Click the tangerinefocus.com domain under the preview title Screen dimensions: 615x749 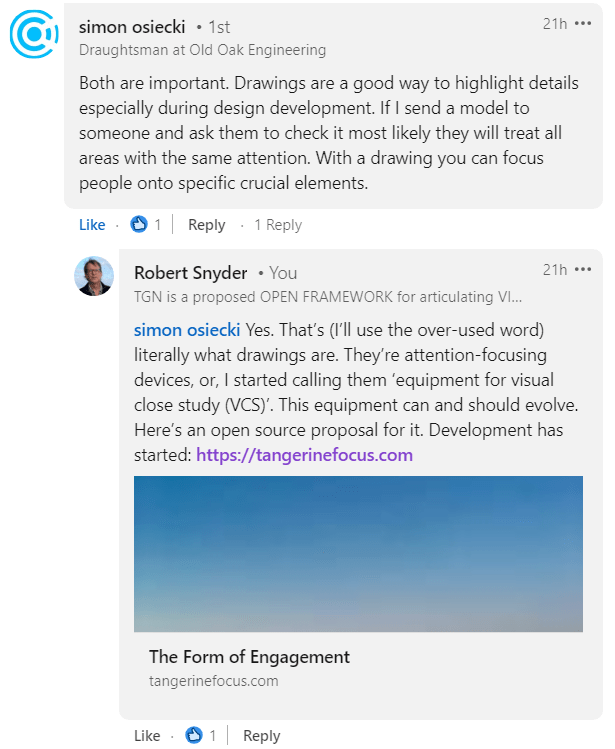[x=213, y=681]
